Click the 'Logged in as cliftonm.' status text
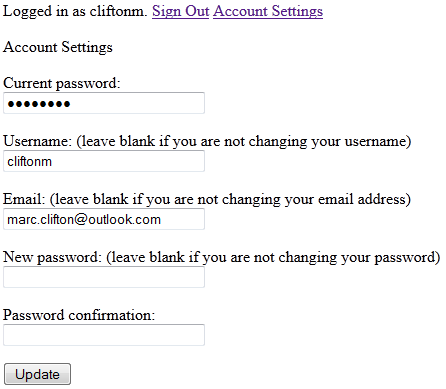 pos(75,11)
